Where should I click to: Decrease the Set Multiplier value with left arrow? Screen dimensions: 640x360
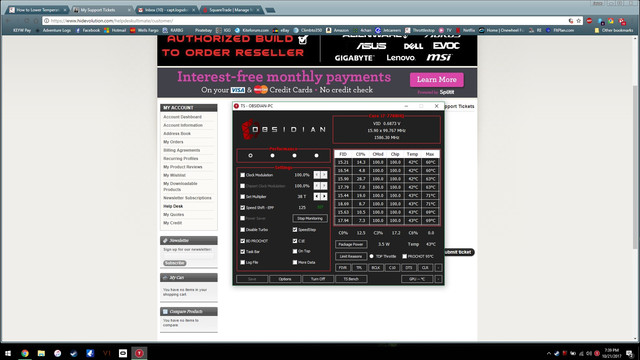point(317,196)
